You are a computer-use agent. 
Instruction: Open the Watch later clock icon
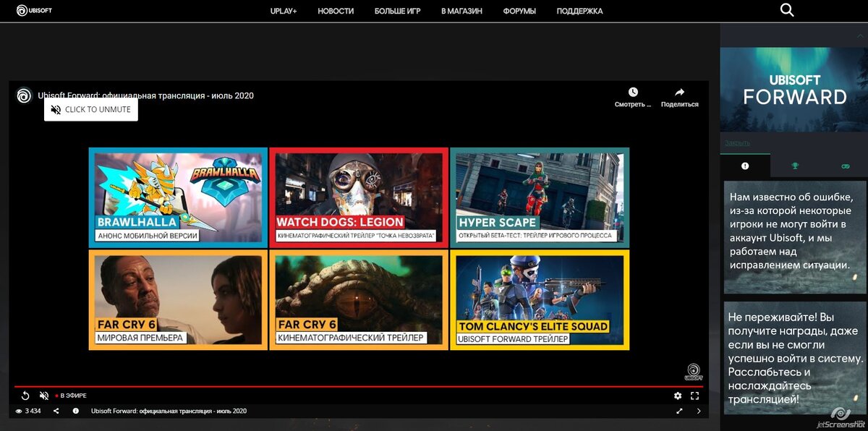[x=633, y=93]
